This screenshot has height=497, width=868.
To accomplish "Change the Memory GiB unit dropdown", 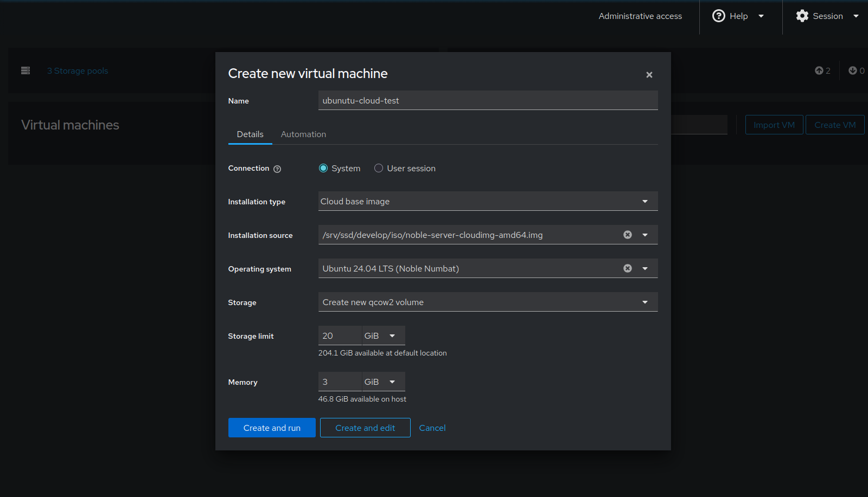I will click(x=383, y=382).
